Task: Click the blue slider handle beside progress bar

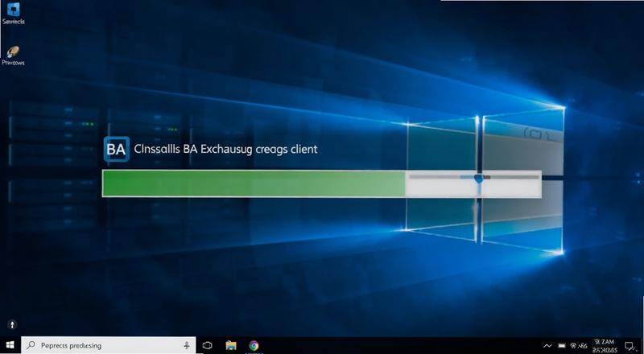Action: pos(478,178)
